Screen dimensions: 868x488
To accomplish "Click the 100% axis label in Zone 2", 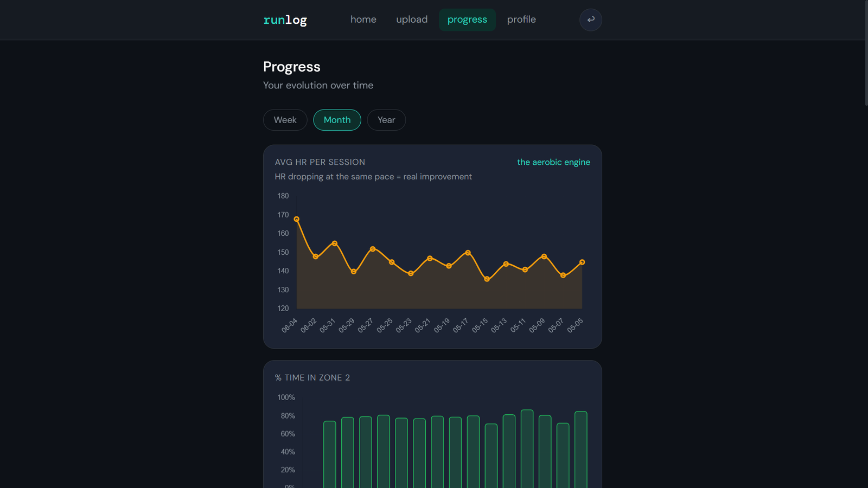I will 286,397.
